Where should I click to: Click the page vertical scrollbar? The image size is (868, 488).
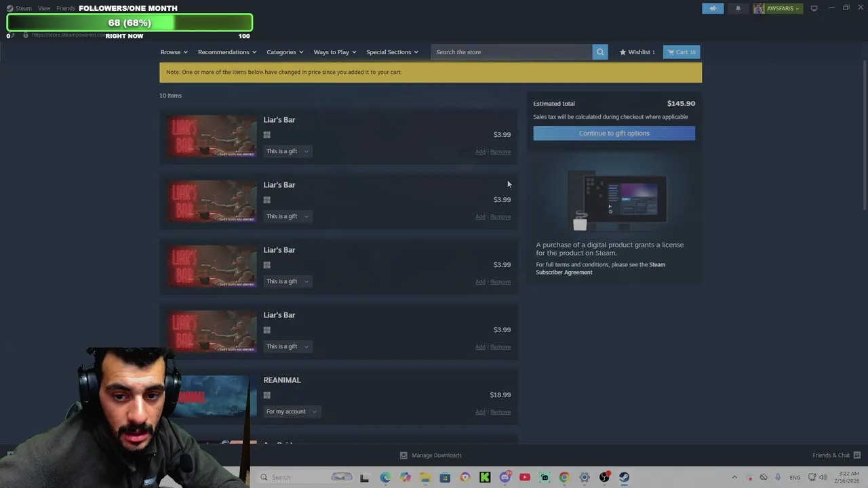click(x=864, y=136)
